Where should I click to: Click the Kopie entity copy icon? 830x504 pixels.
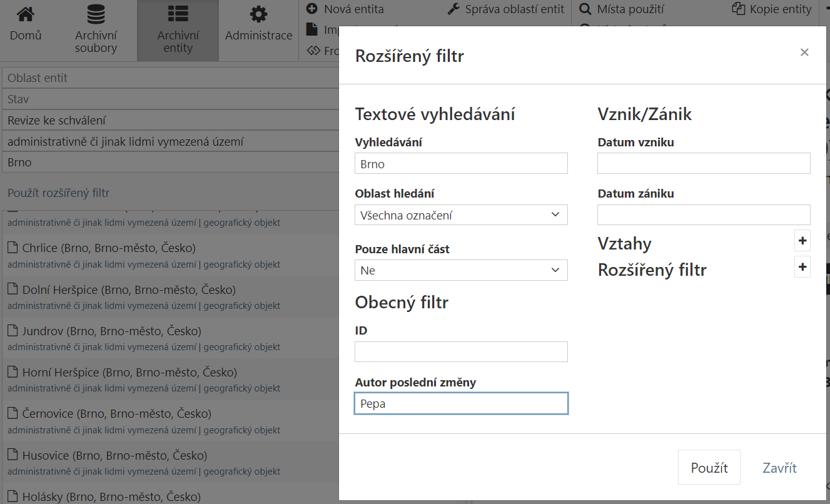point(739,9)
